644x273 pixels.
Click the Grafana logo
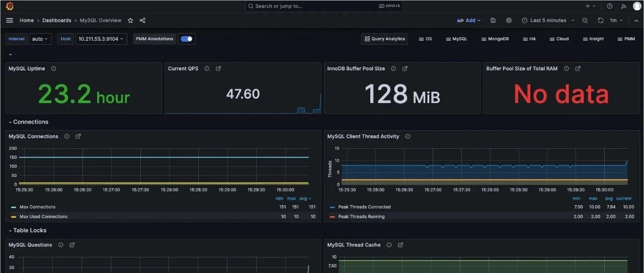10,6
